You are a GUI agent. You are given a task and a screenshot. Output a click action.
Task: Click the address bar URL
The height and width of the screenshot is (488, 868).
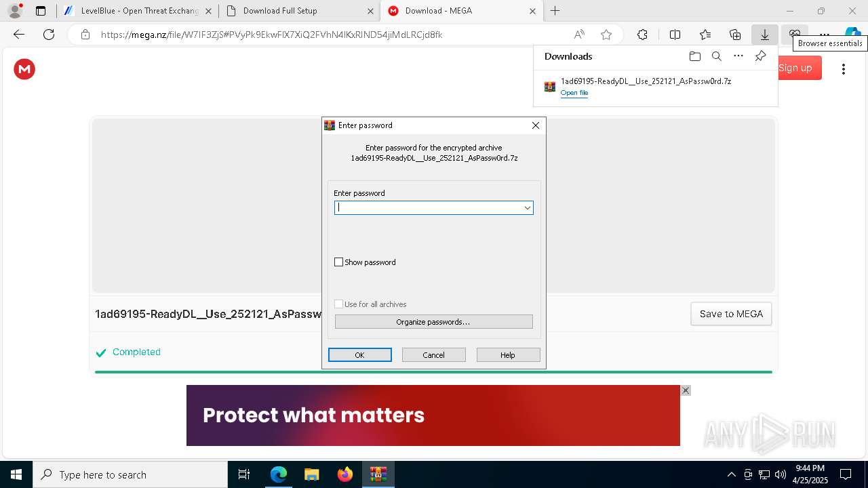[x=271, y=35]
